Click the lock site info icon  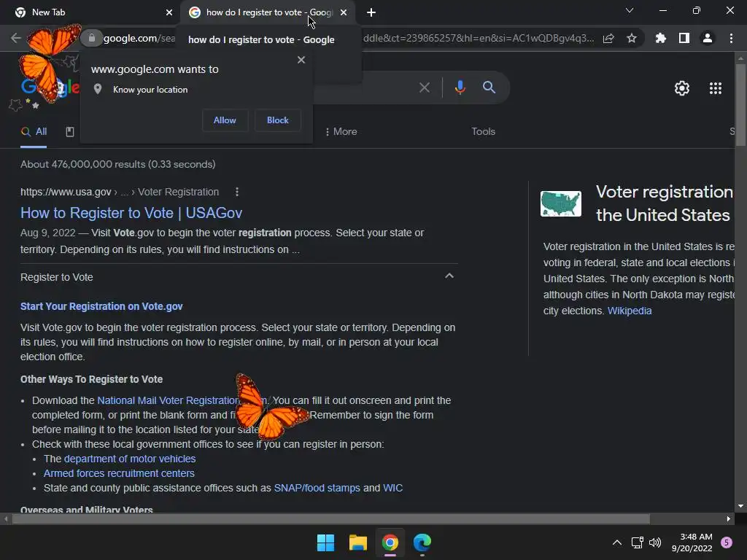coord(92,38)
